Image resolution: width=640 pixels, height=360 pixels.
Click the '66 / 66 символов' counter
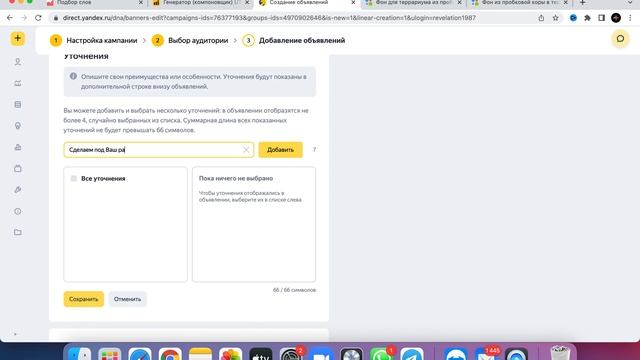pos(294,290)
